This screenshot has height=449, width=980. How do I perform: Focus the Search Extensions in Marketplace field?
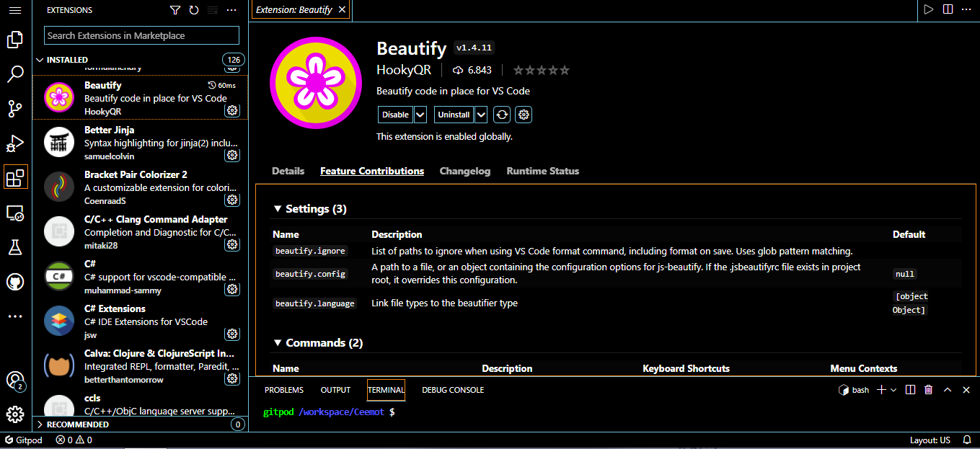[141, 35]
